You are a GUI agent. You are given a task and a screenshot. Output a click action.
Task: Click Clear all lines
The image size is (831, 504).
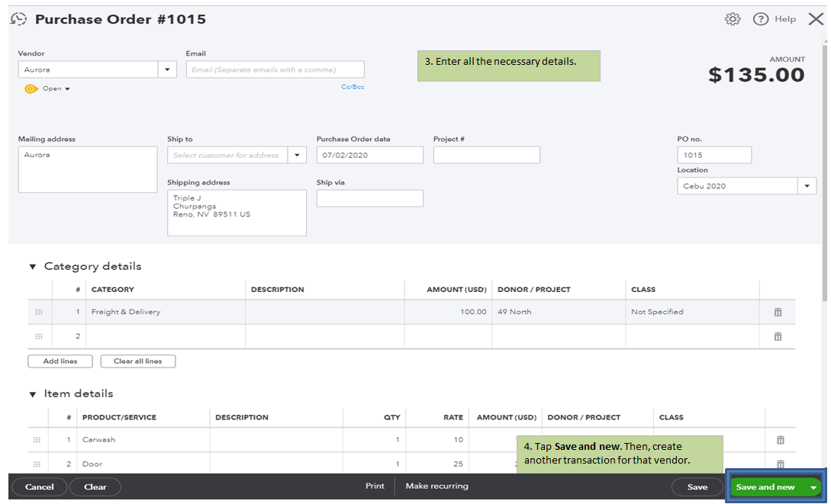[x=137, y=361]
